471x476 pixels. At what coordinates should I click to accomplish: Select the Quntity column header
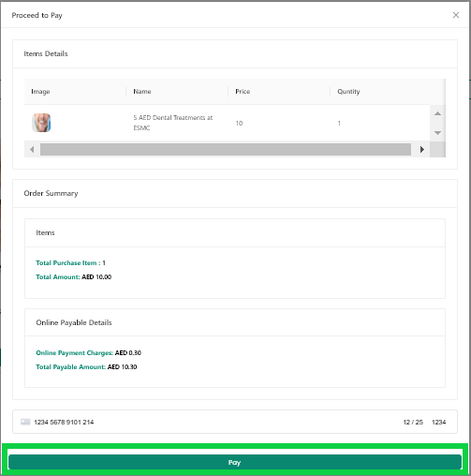(348, 92)
